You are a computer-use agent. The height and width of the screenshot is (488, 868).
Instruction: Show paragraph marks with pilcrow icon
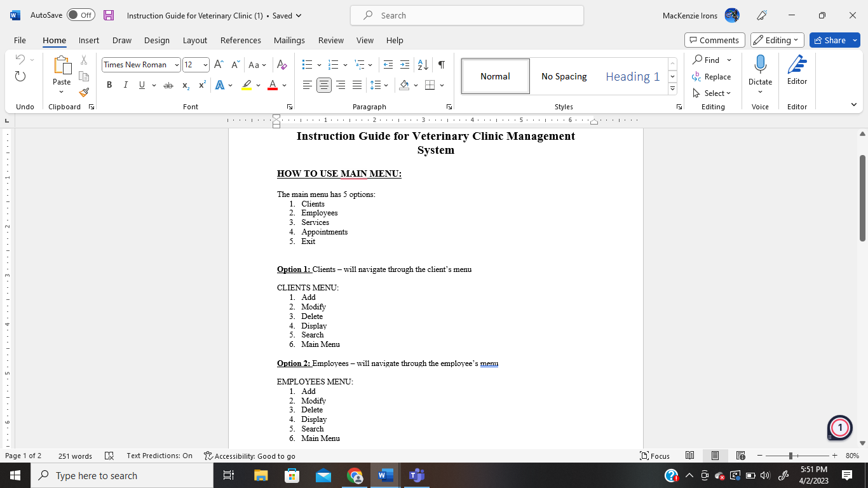[x=442, y=65]
